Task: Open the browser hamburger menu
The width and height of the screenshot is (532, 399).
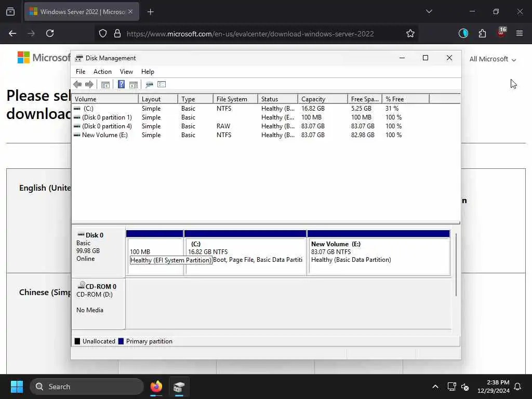Action: [x=519, y=33]
